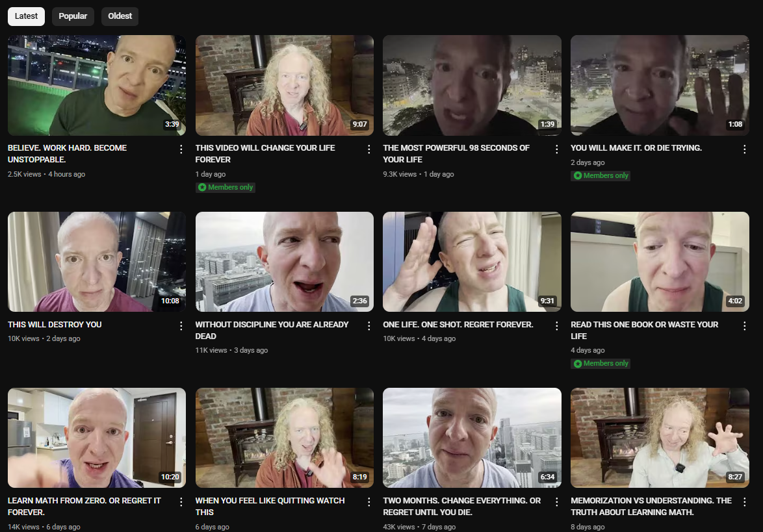763x532 pixels.
Task: Open options menu for MEMORIZATION VS UNDERSTANDING video
Action: (745, 502)
